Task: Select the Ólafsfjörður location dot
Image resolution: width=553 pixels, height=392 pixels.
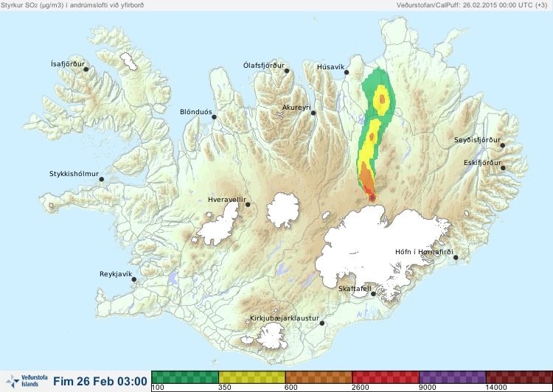Action: pyautogui.click(x=287, y=71)
